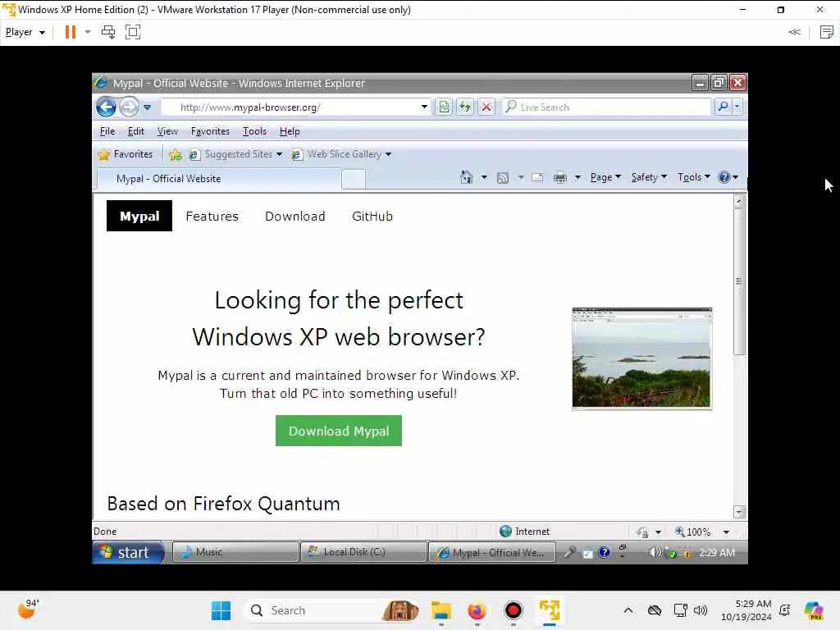Open the Safety command menu
840x630 pixels.
coord(649,177)
